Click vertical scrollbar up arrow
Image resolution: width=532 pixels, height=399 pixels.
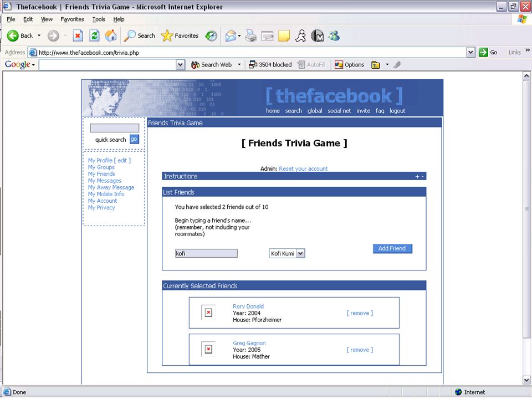[x=526, y=76]
